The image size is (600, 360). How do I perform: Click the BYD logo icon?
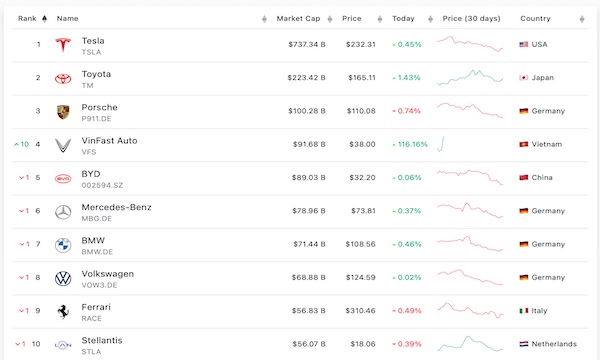coord(63,179)
